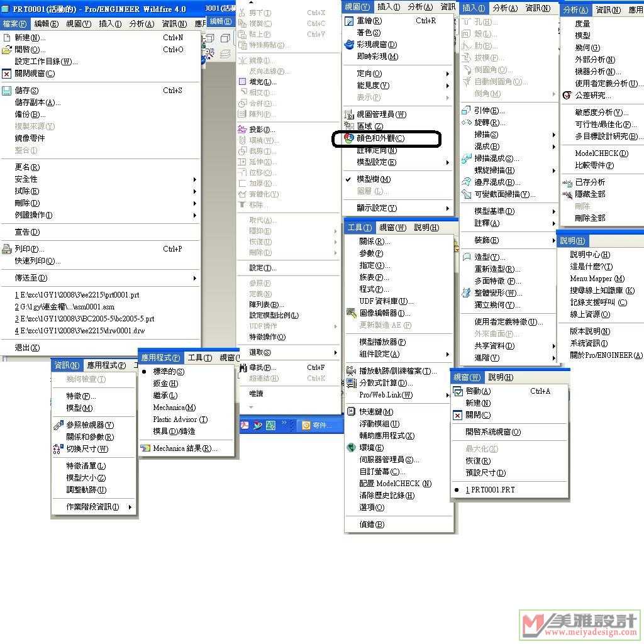Toggle the 模型樹(M) checkmark
This screenshot has height=644, width=644.
[x=348, y=179]
